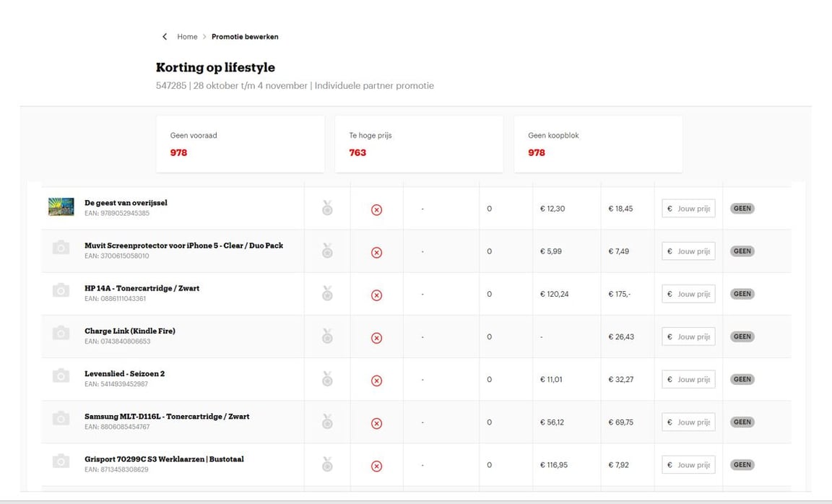The height and width of the screenshot is (504, 832).
Task: Click the red cross icon for Grisport Werklaarzen
Action: (376, 466)
